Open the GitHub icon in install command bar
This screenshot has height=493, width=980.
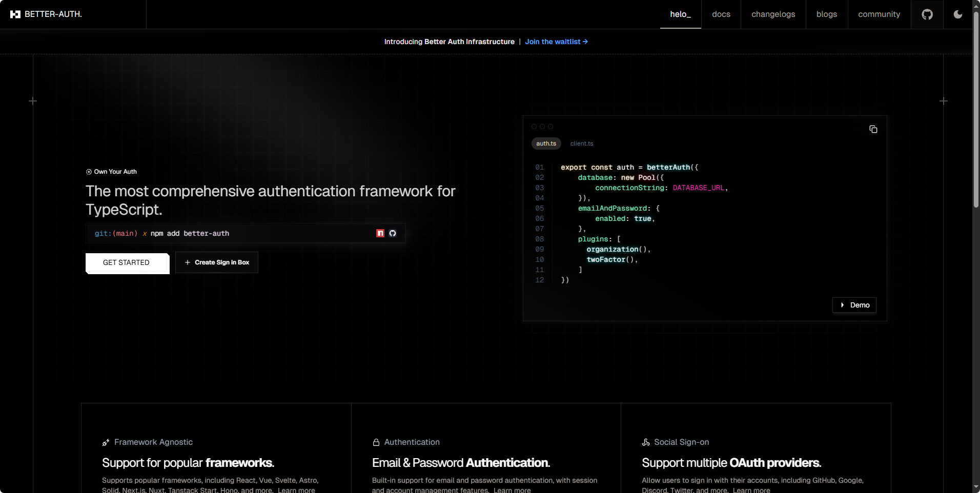coord(393,233)
